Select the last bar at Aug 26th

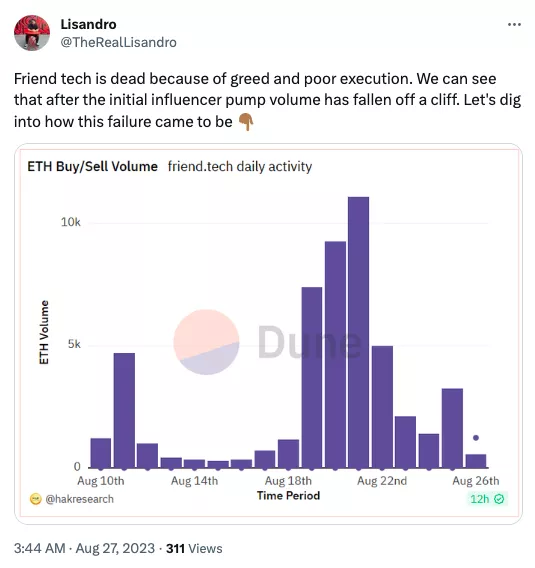476,461
